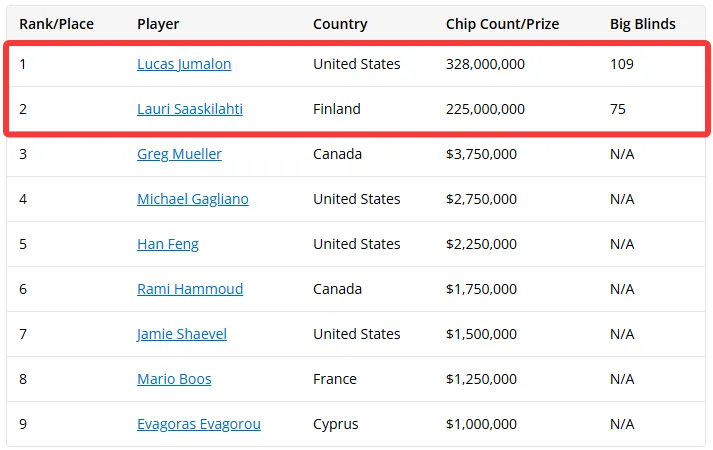This screenshot has width=713, height=450.
Task: Click the Chip Count/Prize column header
Action: (x=502, y=24)
